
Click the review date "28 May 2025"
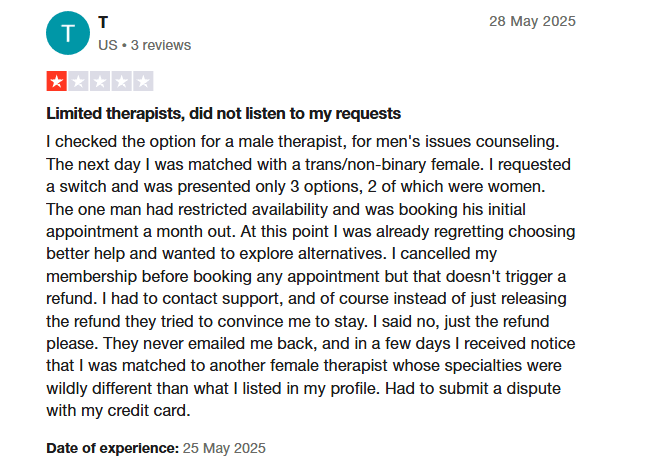click(532, 21)
